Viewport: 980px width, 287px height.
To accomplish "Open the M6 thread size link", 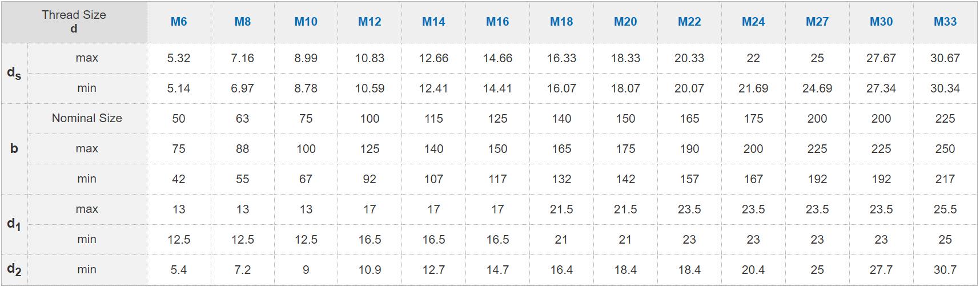I will point(179,22).
